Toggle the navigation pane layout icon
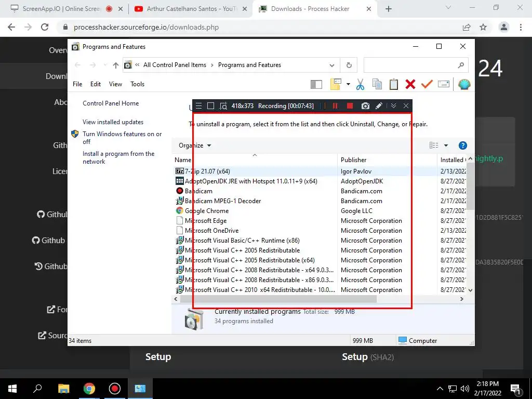Screen dimensions: 532x399 tap(316, 84)
